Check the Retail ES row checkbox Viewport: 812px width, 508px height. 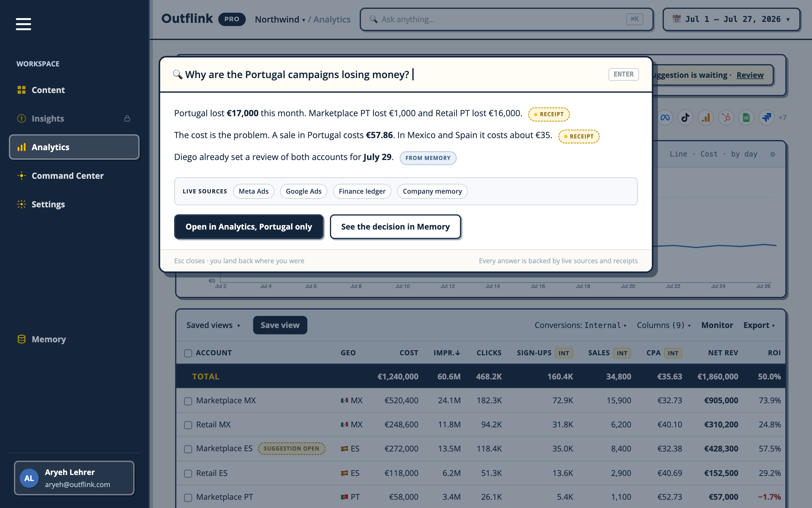[188, 474]
